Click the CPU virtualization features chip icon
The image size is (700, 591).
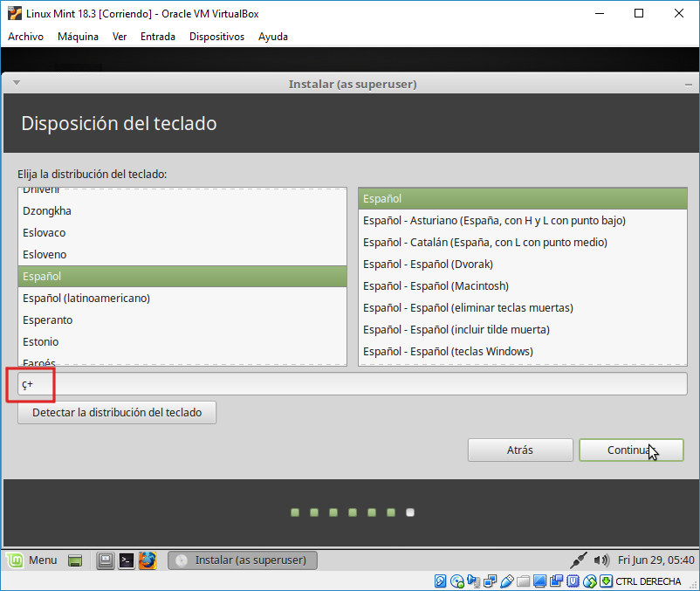pyautogui.click(x=573, y=581)
